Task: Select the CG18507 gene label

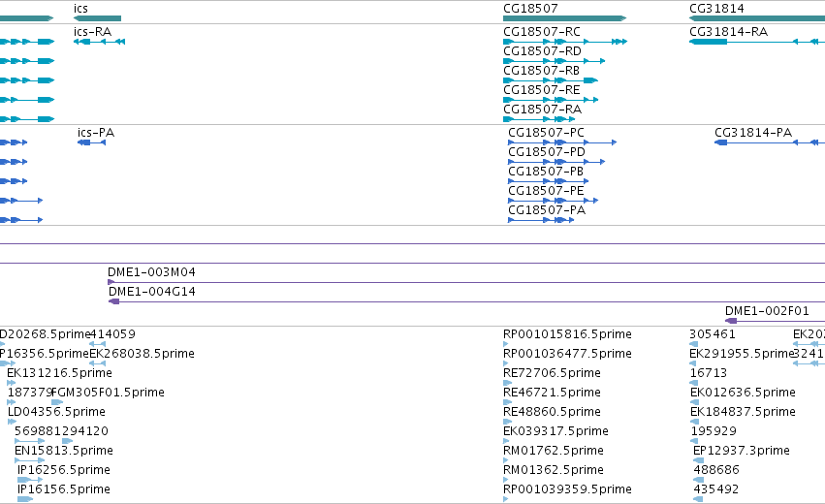Action: (x=530, y=9)
